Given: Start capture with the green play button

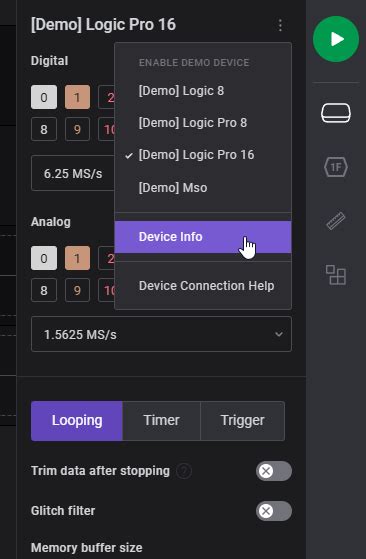Looking at the screenshot, I should [x=336, y=39].
